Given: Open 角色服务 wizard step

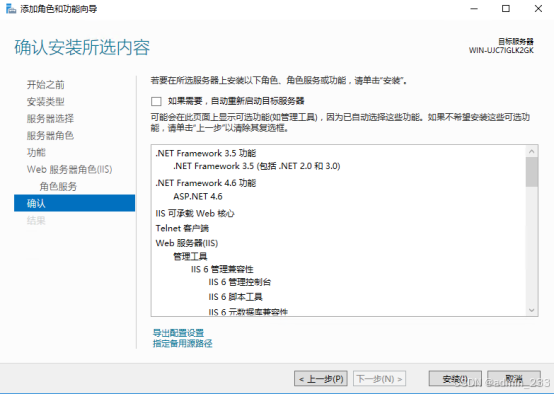Looking at the screenshot, I should [58, 187].
